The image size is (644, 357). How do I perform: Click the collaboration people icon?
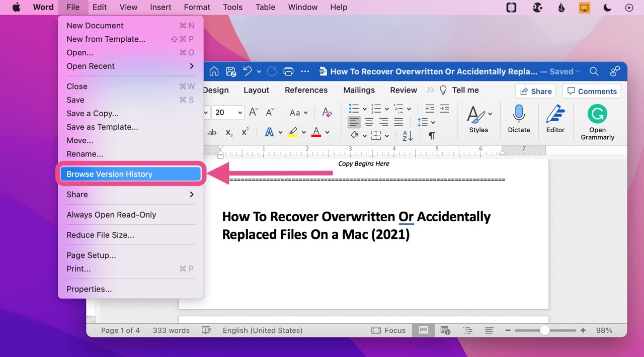pyautogui.click(x=614, y=71)
